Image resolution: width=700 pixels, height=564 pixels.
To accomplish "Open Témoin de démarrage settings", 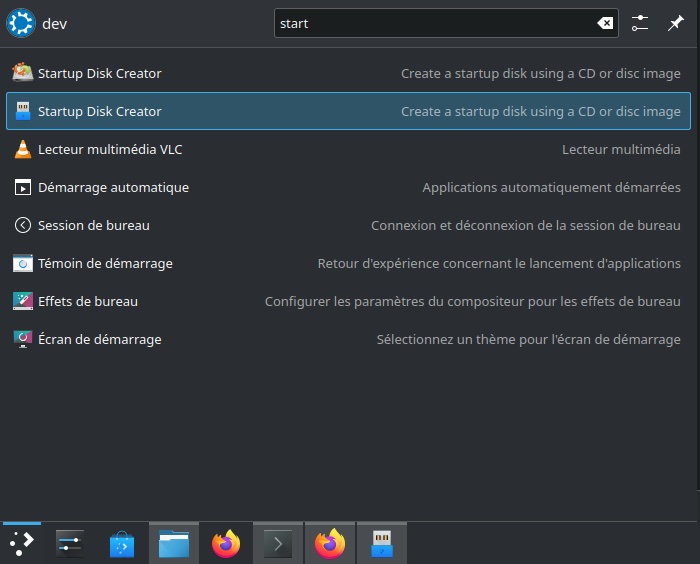I will pos(348,263).
